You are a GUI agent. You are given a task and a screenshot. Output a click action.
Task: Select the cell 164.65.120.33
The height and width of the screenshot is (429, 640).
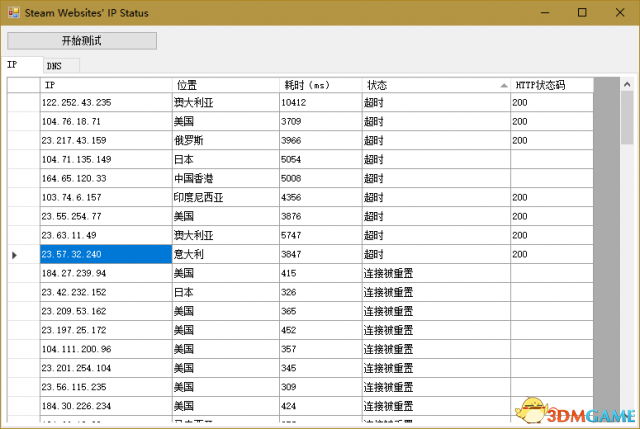[x=106, y=178]
